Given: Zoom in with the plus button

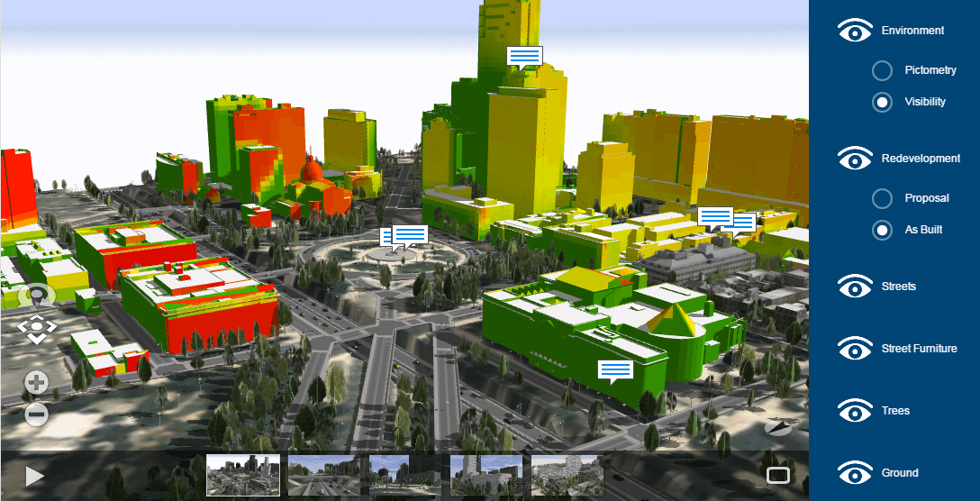Looking at the screenshot, I should click(x=36, y=383).
